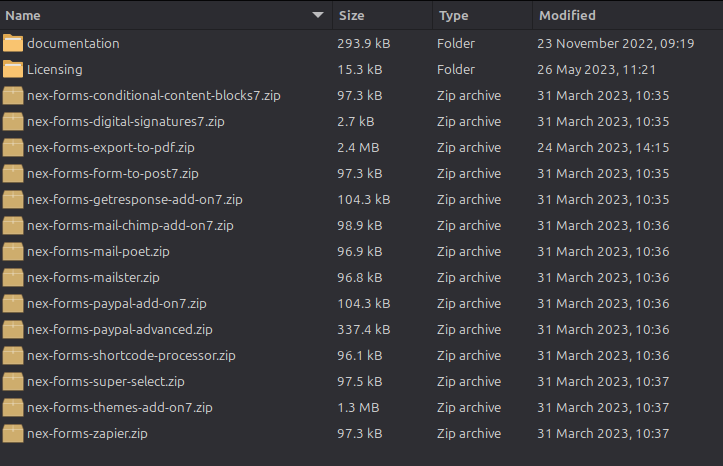The height and width of the screenshot is (466, 723).
Task: Click the nex-forms-zapier.zip archive icon
Action: [x=13, y=433]
